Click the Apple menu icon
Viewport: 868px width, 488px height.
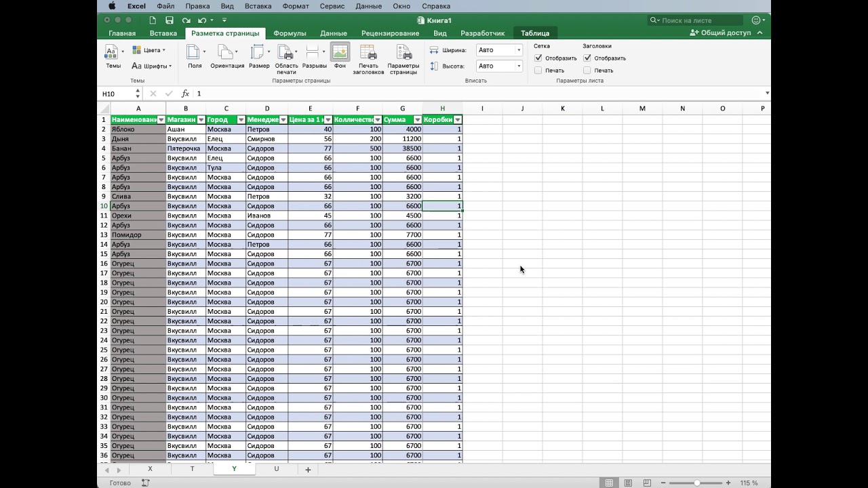pyautogui.click(x=112, y=6)
